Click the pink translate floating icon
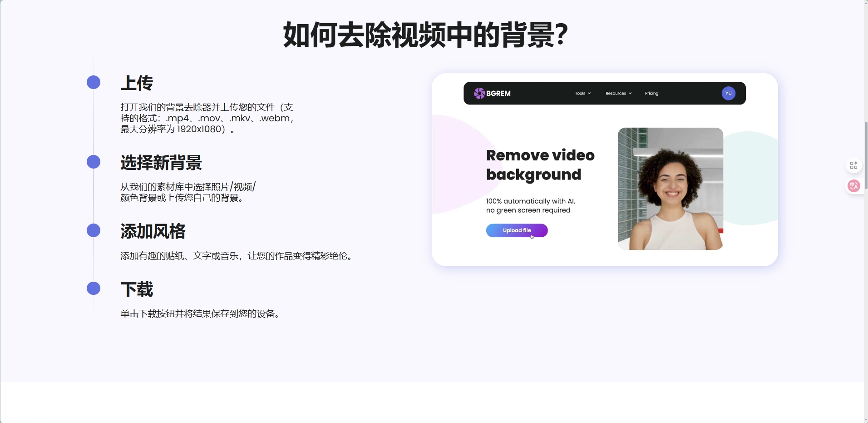This screenshot has width=868, height=423. (853, 186)
